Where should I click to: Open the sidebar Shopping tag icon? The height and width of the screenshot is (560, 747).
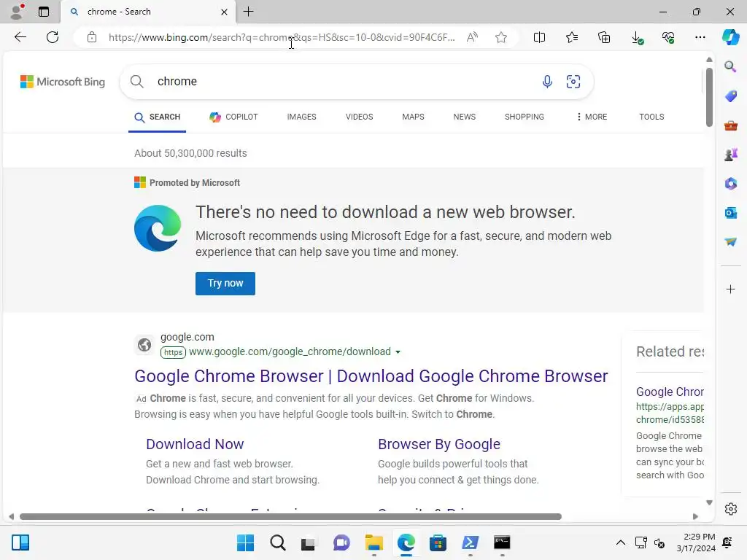(730, 96)
